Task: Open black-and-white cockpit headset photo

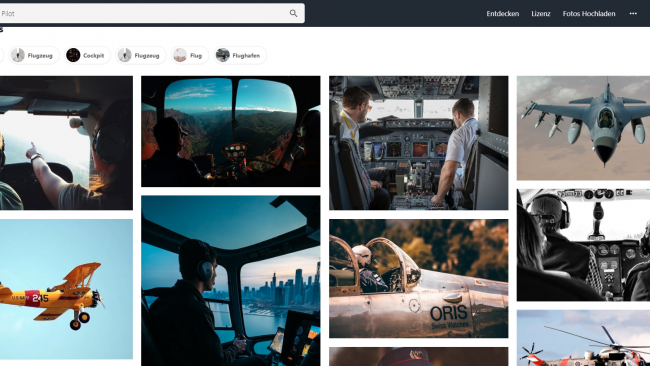Action: point(583,245)
